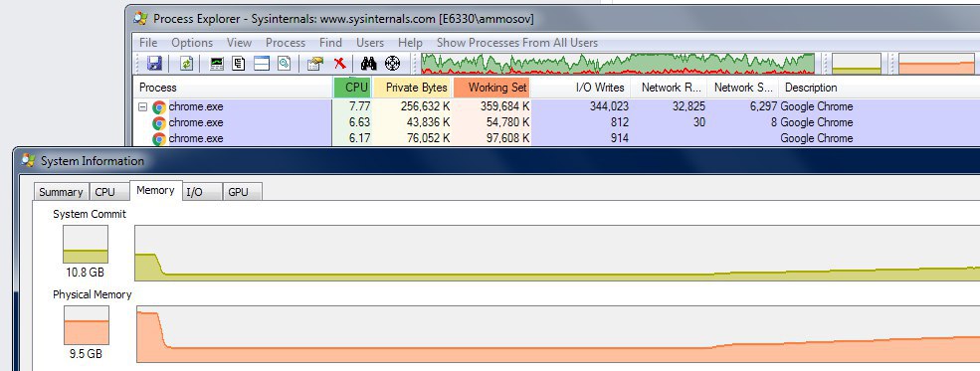
Task: Select the Memory tab
Action: [155, 190]
